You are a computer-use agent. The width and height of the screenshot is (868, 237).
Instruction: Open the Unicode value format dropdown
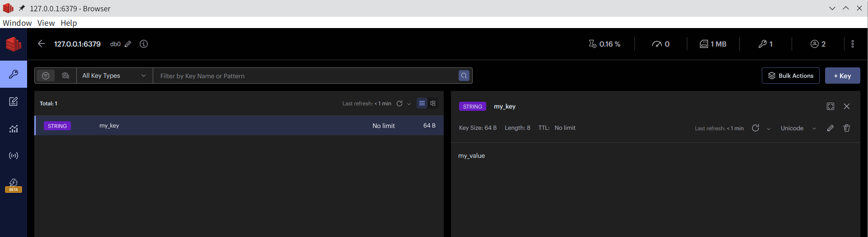tap(798, 128)
